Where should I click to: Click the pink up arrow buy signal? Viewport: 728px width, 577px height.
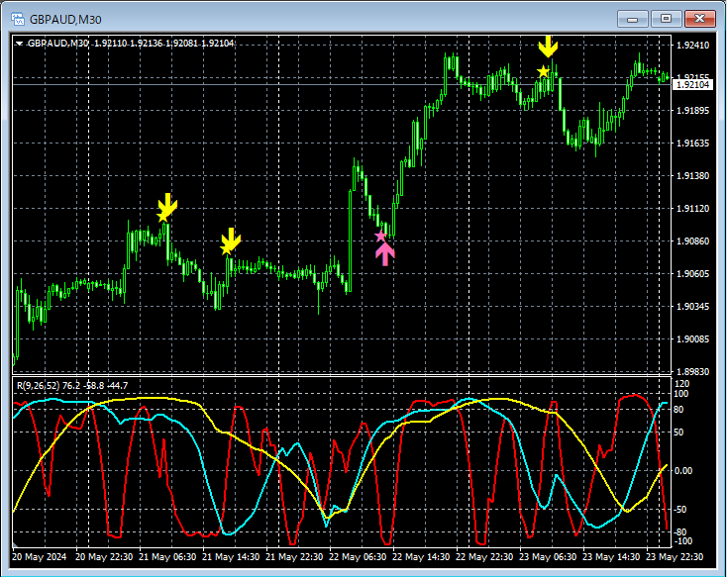[385, 254]
